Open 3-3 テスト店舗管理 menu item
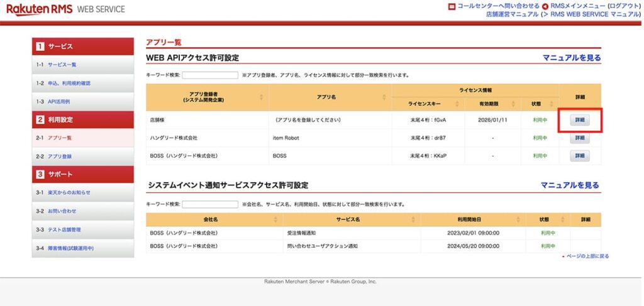This screenshot has width=644, height=306. click(64, 230)
